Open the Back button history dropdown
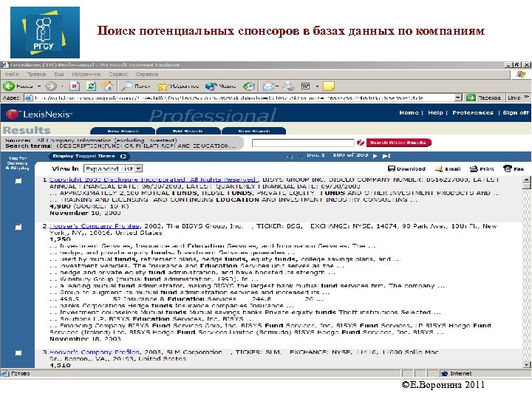 (x=38, y=86)
